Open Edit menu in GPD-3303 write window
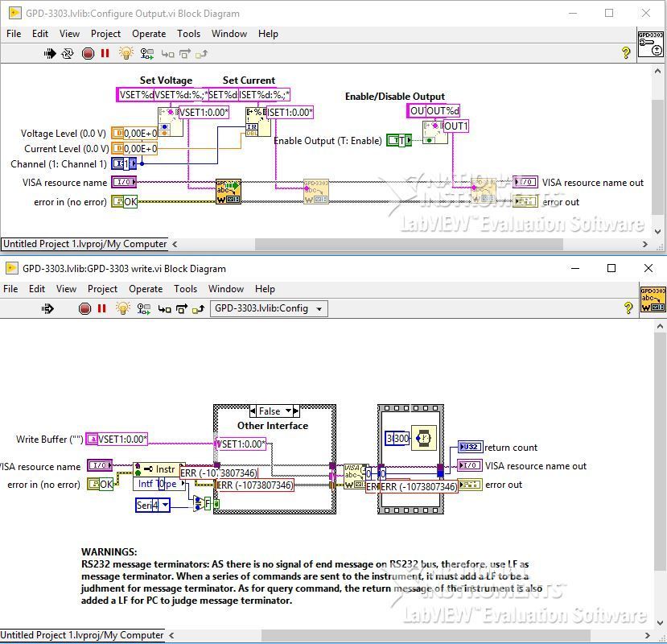 (x=37, y=288)
